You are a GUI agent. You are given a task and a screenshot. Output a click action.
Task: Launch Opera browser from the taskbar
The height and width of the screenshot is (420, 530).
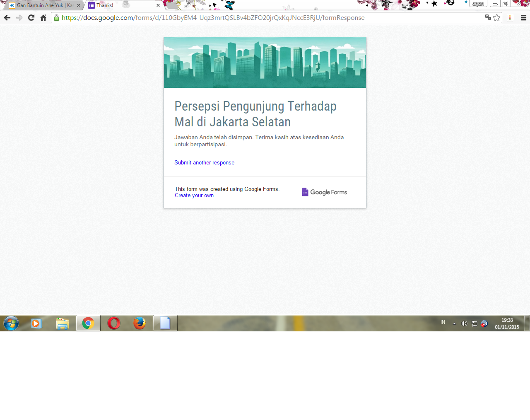(x=114, y=323)
